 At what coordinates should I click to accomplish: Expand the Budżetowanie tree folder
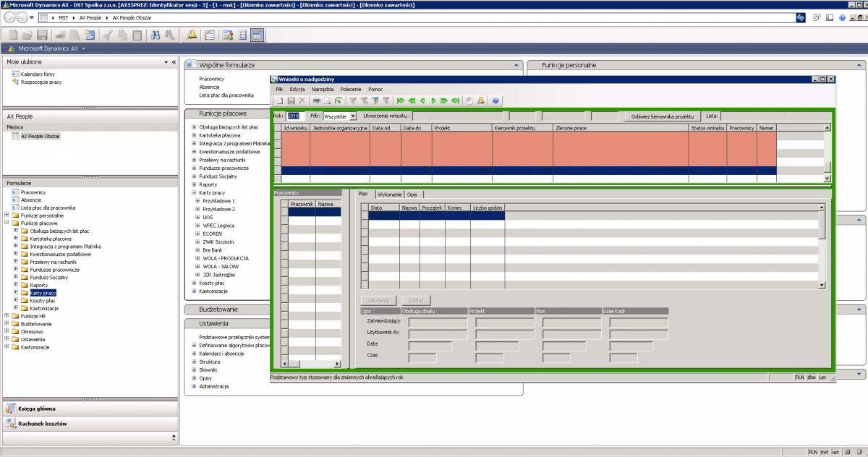[7, 324]
